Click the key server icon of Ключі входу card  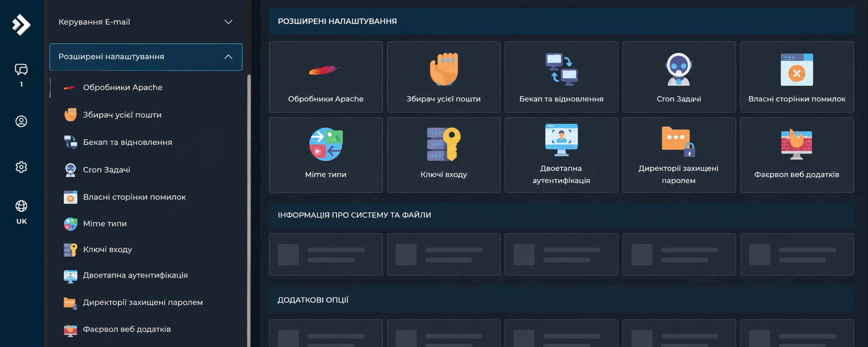pos(443,144)
